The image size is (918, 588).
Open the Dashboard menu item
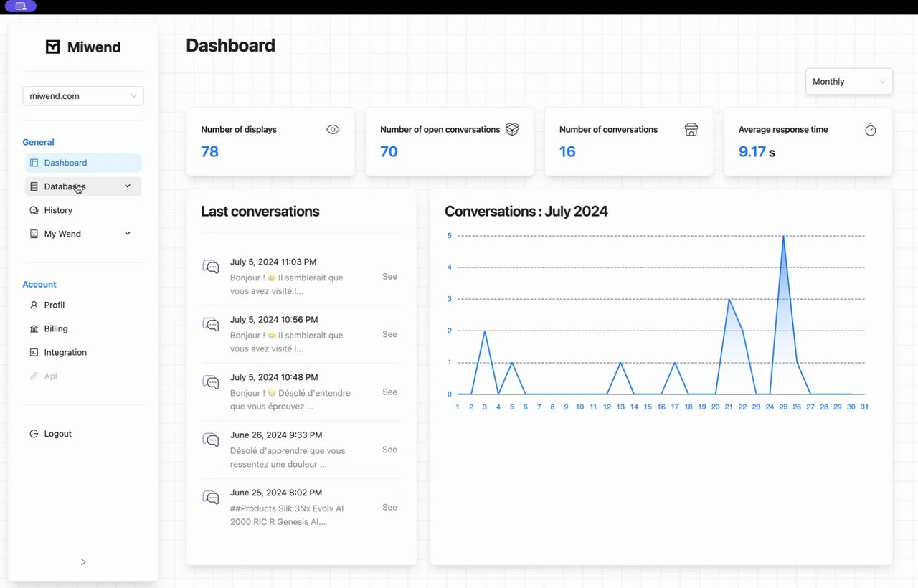click(83, 163)
